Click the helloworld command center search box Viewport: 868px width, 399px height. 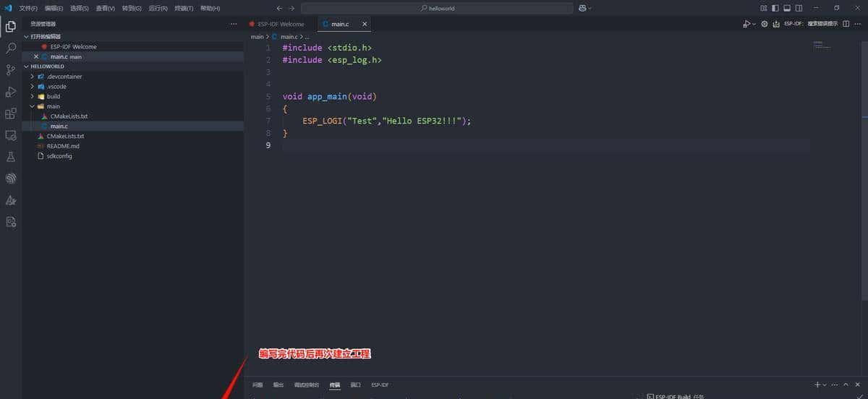coord(437,8)
